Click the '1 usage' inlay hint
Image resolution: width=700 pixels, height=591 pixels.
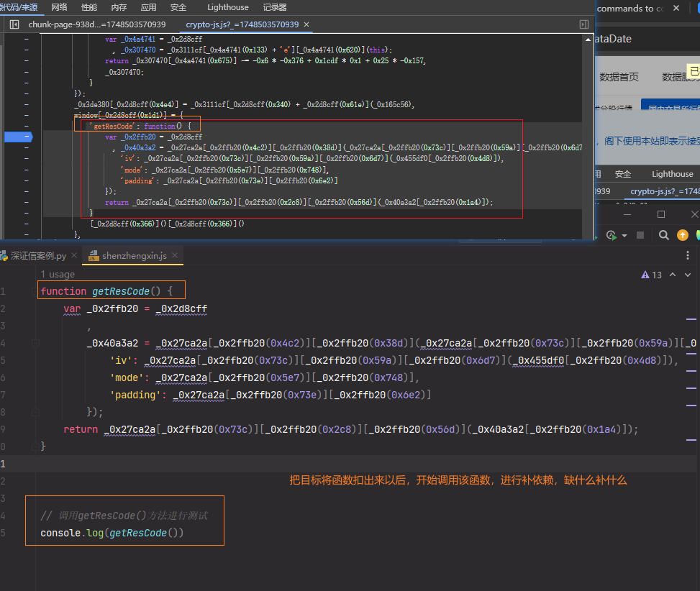pos(58,275)
